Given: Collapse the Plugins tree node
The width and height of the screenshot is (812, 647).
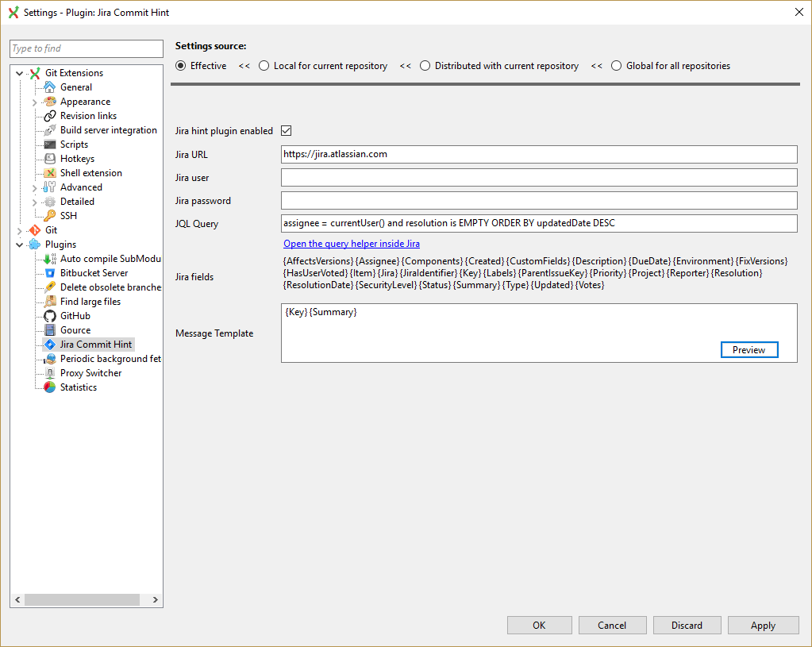Looking at the screenshot, I should pos(20,245).
